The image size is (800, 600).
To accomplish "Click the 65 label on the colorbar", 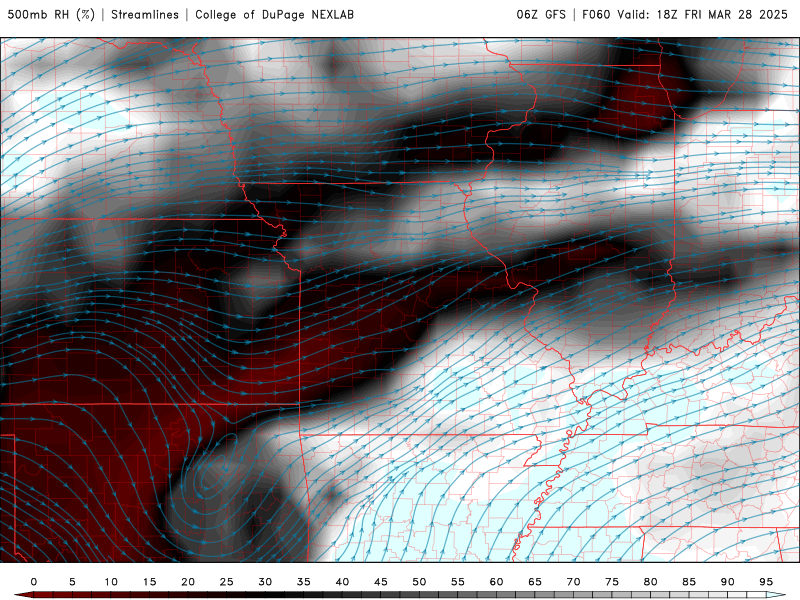I will [x=535, y=582].
